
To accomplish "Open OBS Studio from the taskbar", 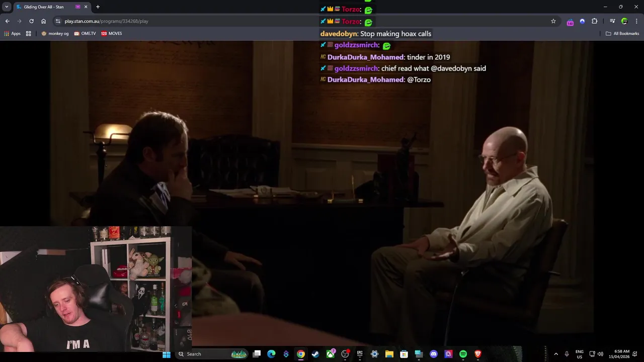I will coord(345,354).
